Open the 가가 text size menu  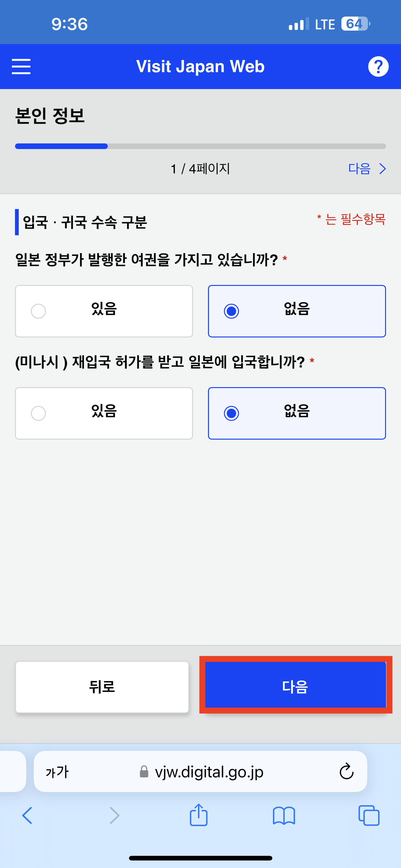pos(57,772)
